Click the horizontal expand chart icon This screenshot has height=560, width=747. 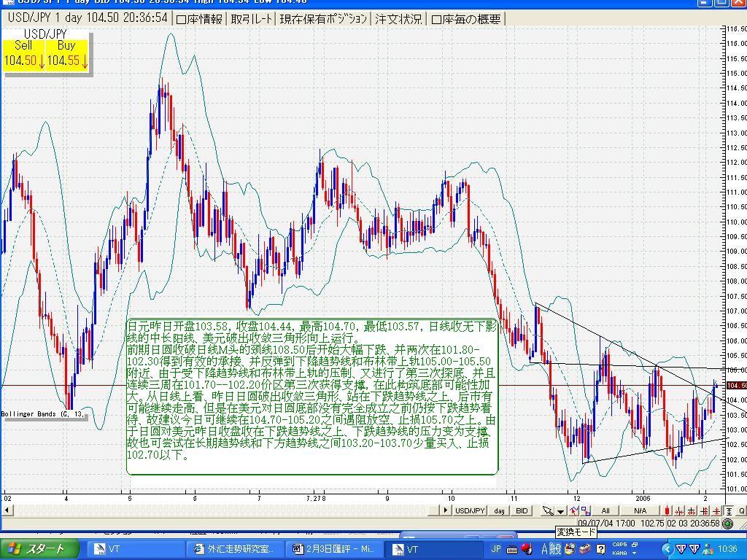[692, 511]
